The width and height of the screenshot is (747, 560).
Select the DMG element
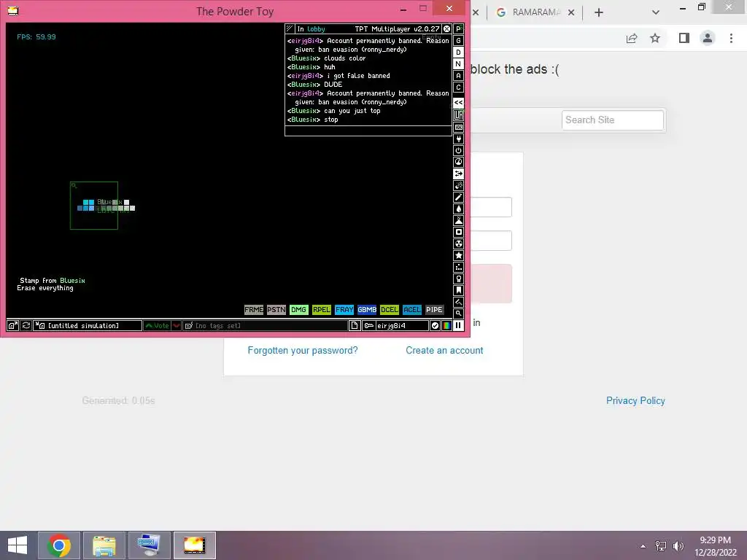click(298, 309)
